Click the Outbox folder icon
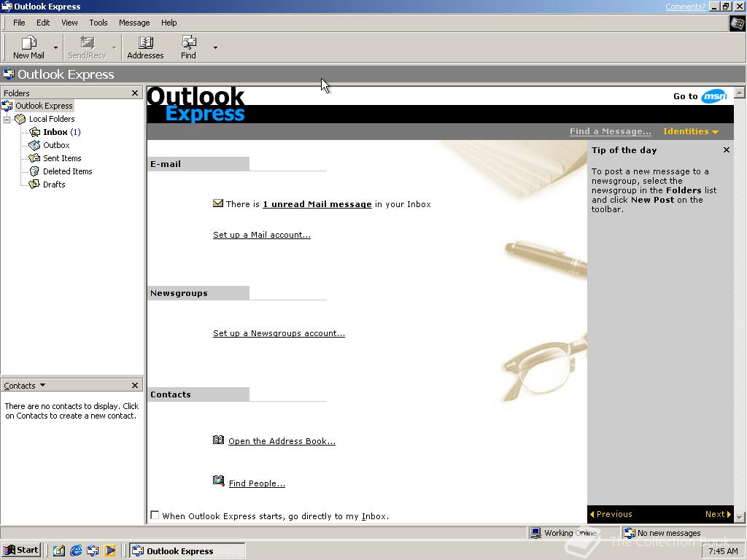Screen dimensions: 747x560 tap(34, 145)
